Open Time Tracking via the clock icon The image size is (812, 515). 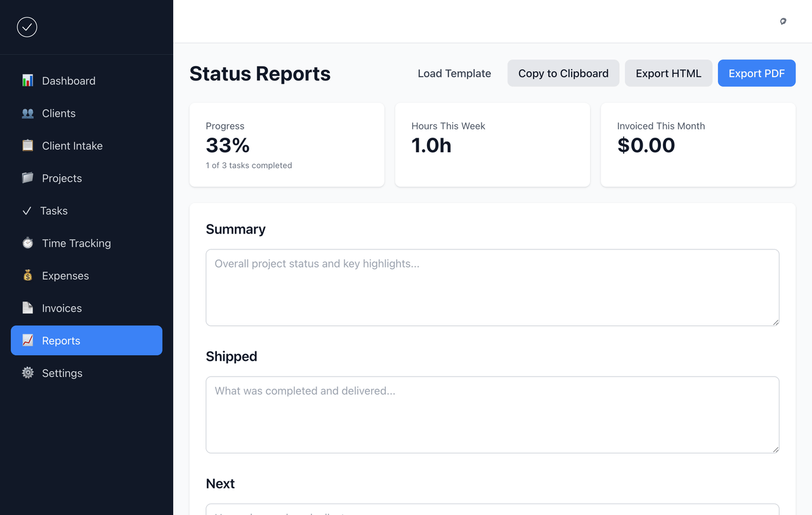27,243
